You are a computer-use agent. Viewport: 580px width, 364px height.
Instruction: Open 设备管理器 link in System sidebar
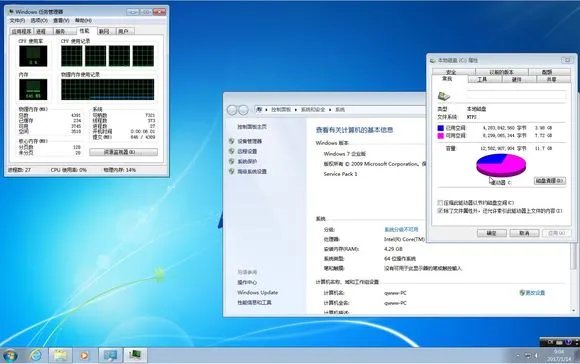point(250,141)
